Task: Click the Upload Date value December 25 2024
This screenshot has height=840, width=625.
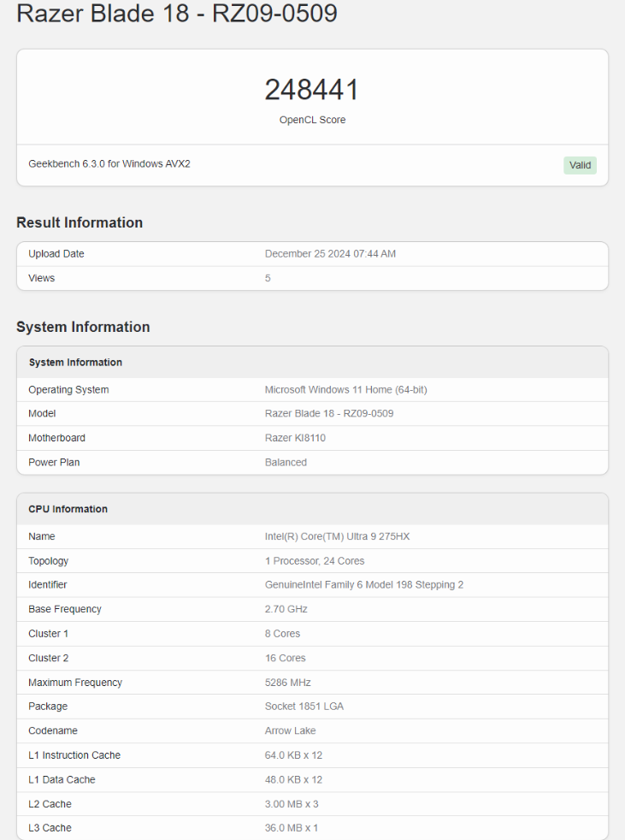Action: coord(330,254)
